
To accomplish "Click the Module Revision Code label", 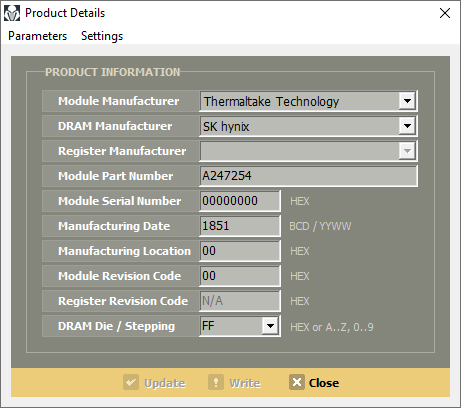I will pyautogui.click(x=120, y=276).
